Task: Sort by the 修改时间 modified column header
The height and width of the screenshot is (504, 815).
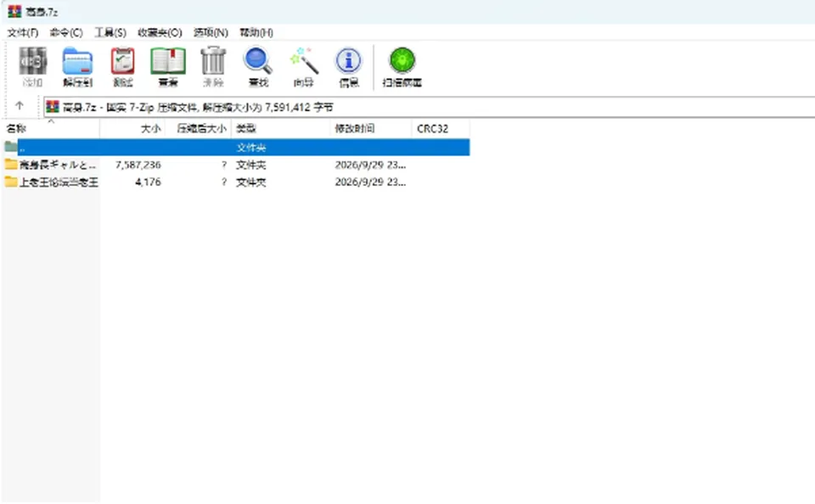Action: (371, 128)
